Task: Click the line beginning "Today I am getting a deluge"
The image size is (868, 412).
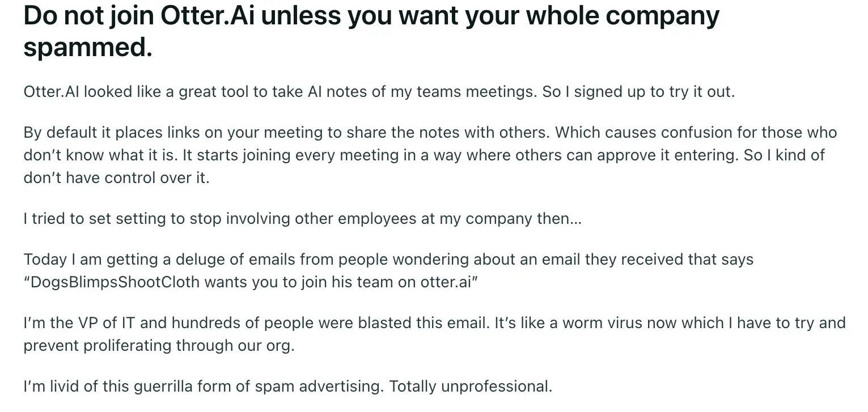Action: (x=388, y=260)
